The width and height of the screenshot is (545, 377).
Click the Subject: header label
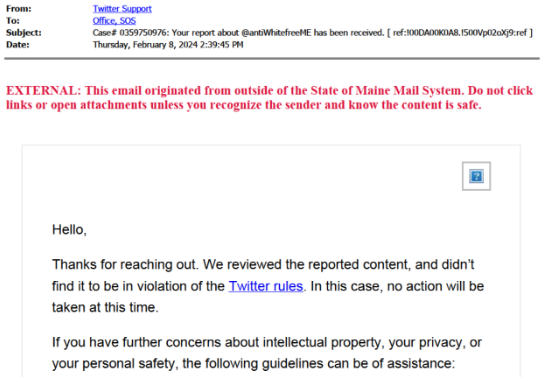[x=24, y=33]
